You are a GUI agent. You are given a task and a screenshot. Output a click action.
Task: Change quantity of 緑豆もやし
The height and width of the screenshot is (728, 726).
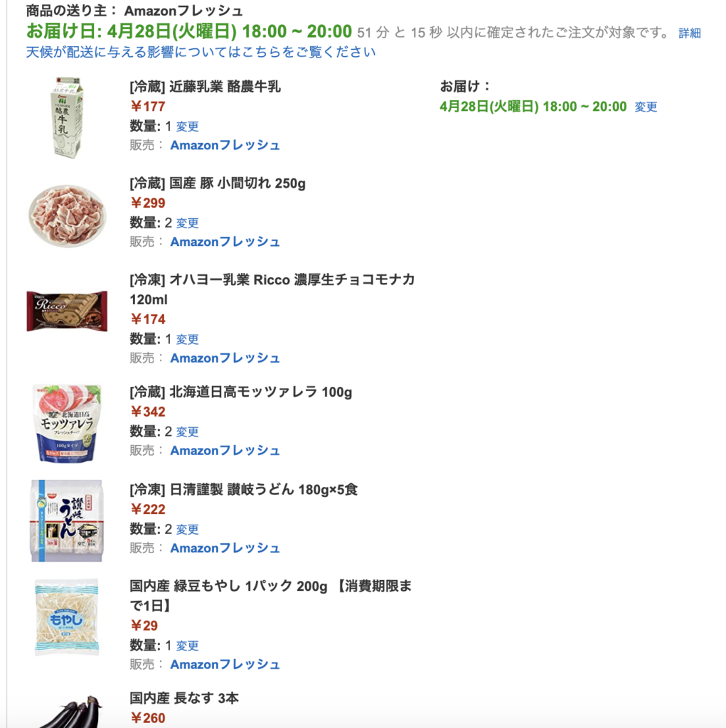tap(187, 646)
